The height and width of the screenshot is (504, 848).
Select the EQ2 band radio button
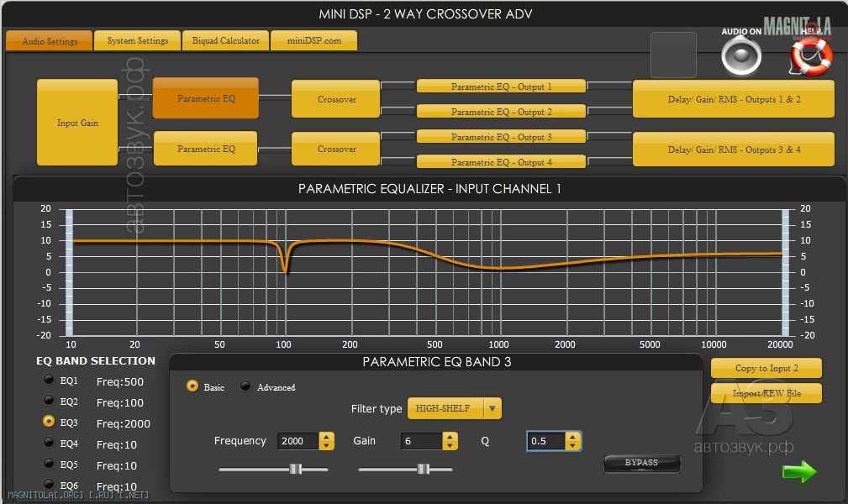point(49,400)
